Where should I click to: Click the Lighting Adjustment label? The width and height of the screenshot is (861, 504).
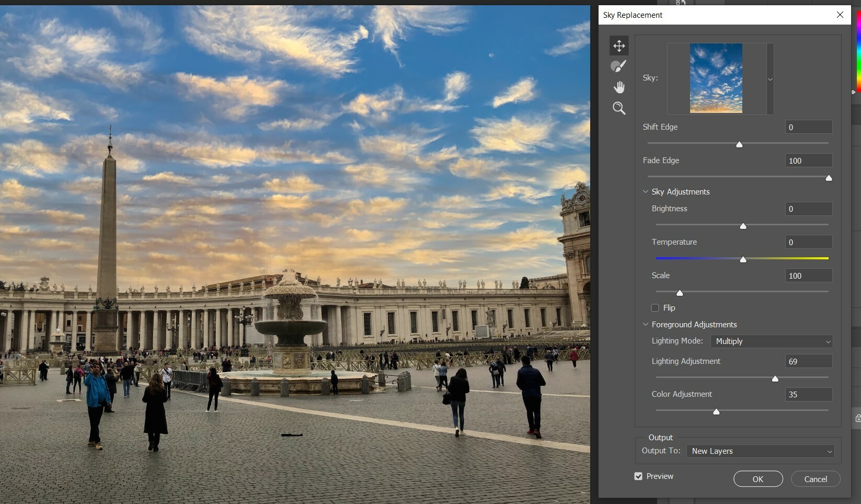point(686,361)
